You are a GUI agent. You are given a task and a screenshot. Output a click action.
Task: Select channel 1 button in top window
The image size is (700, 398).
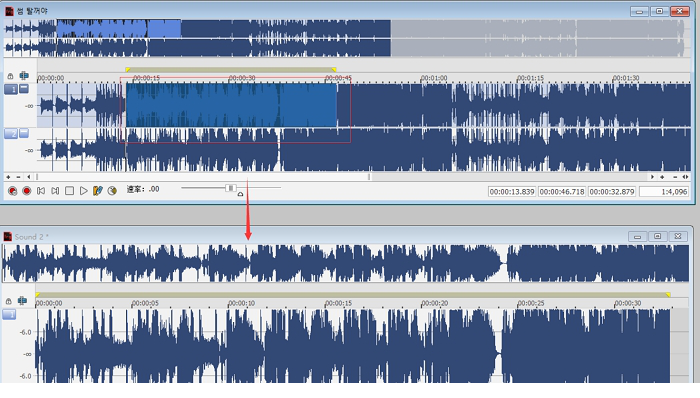[11, 89]
